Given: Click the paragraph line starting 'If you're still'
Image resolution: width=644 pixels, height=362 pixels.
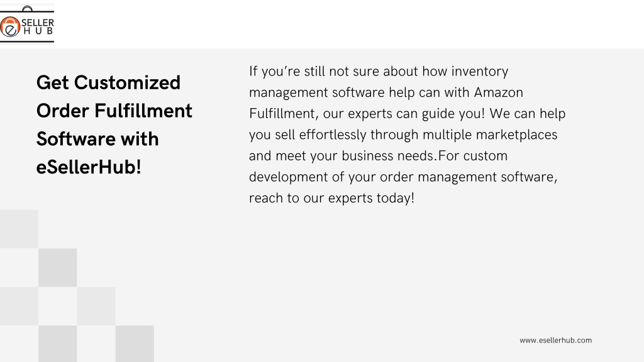Looking at the screenshot, I should point(378,72).
